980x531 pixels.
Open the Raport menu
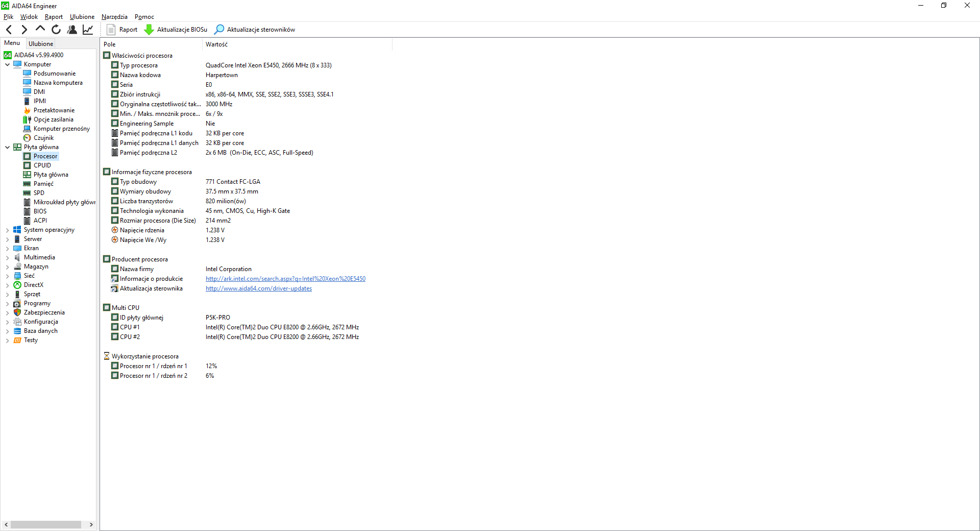point(54,17)
